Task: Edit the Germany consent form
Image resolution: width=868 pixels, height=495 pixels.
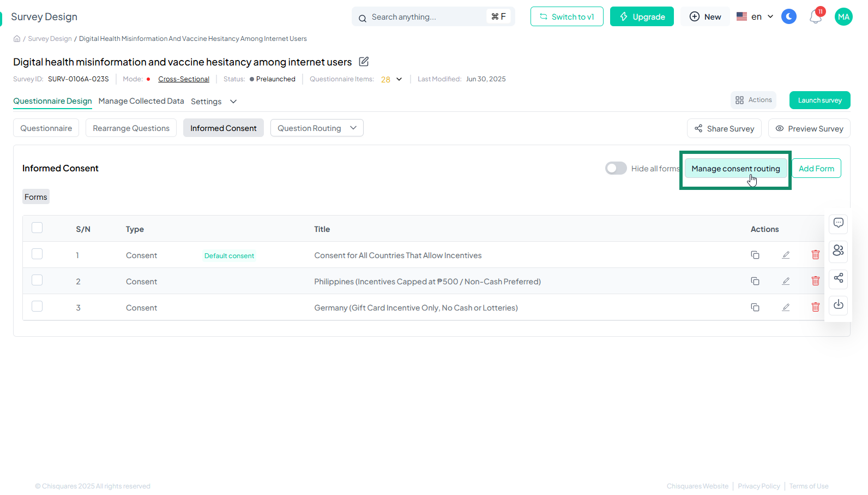Action: [x=786, y=307]
